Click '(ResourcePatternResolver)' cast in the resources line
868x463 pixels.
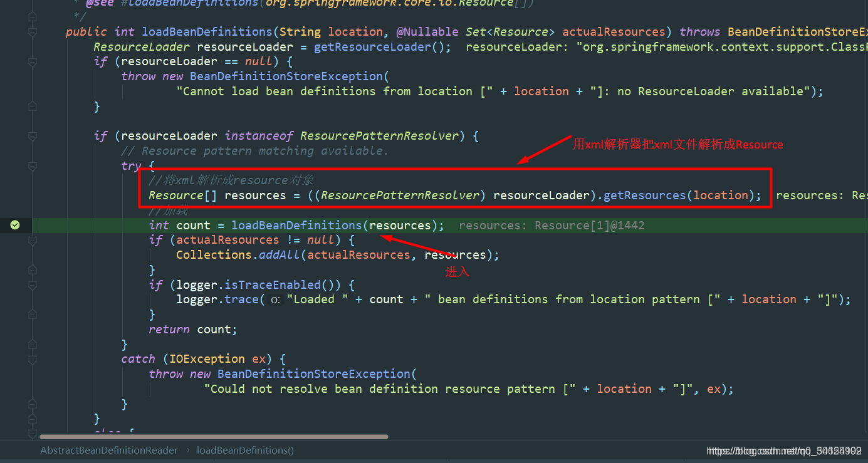[x=400, y=195]
